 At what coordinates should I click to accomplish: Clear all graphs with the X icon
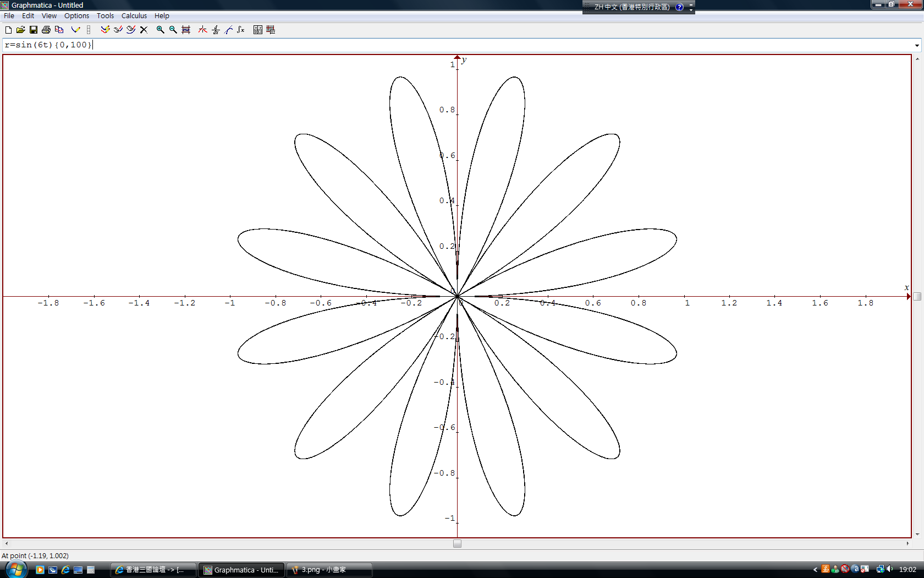(x=144, y=30)
